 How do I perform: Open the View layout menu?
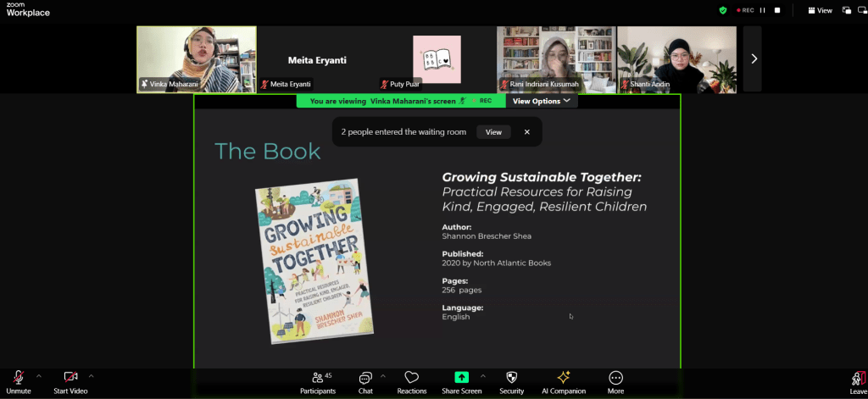tap(820, 10)
